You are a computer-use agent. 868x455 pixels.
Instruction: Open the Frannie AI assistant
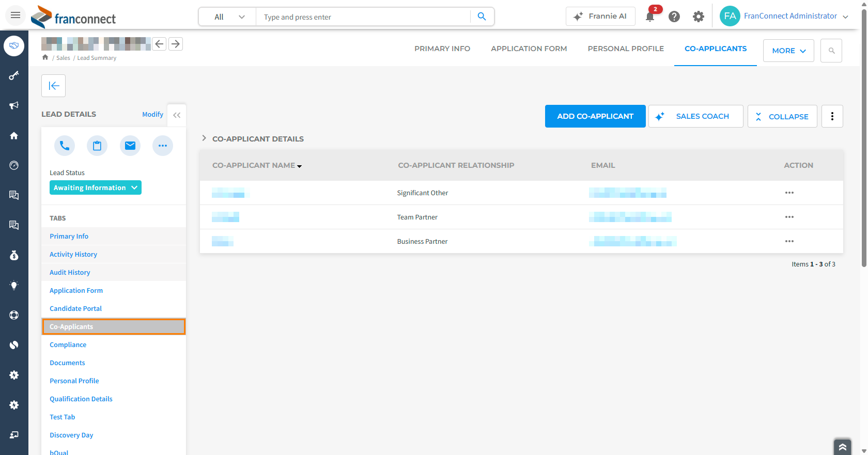pyautogui.click(x=601, y=16)
